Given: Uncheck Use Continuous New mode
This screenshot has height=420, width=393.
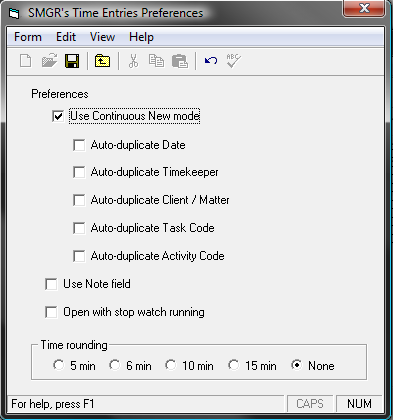Looking at the screenshot, I should click(58, 116).
